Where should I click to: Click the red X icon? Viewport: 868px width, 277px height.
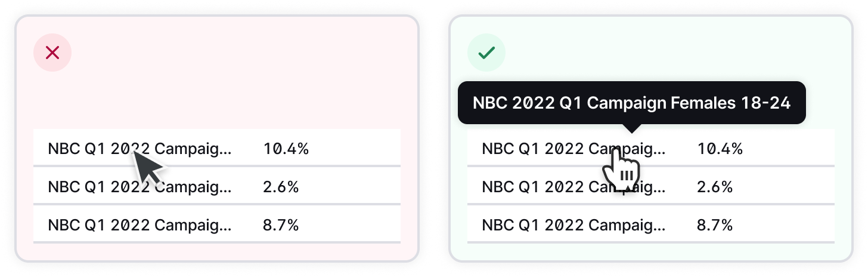pyautogui.click(x=52, y=53)
